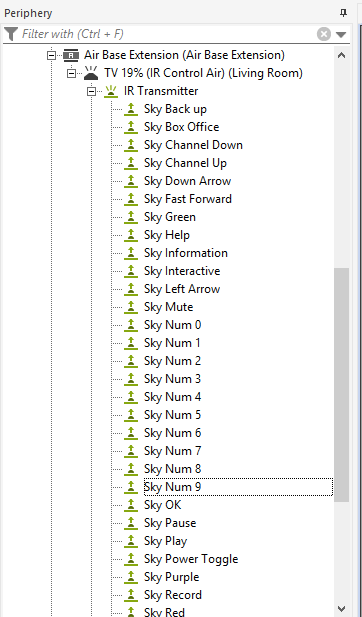Click the icon beside Sky Num 3
Screen dimensions: 362x617
click(131, 379)
